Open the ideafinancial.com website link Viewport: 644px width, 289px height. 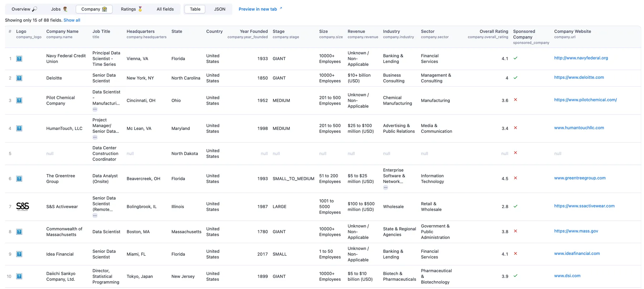click(577, 254)
